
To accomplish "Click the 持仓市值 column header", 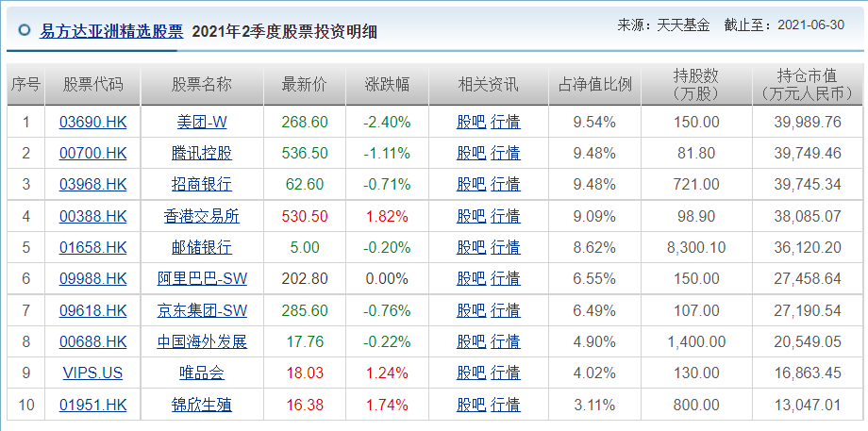I will (807, 85).
